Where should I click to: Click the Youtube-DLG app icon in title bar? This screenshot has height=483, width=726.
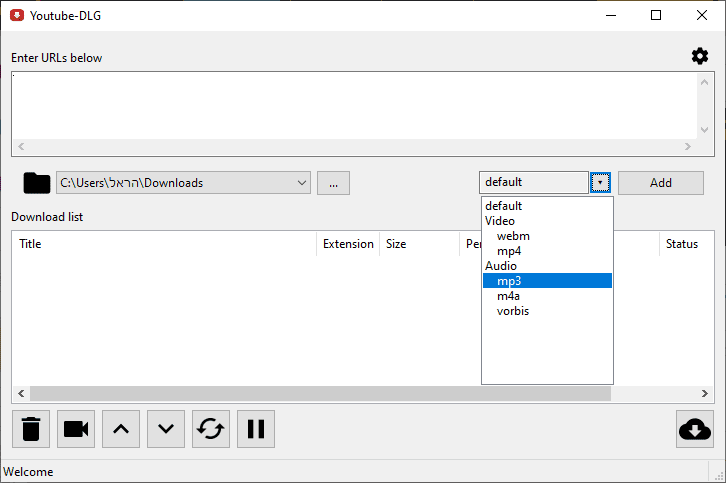coord(17,15)
